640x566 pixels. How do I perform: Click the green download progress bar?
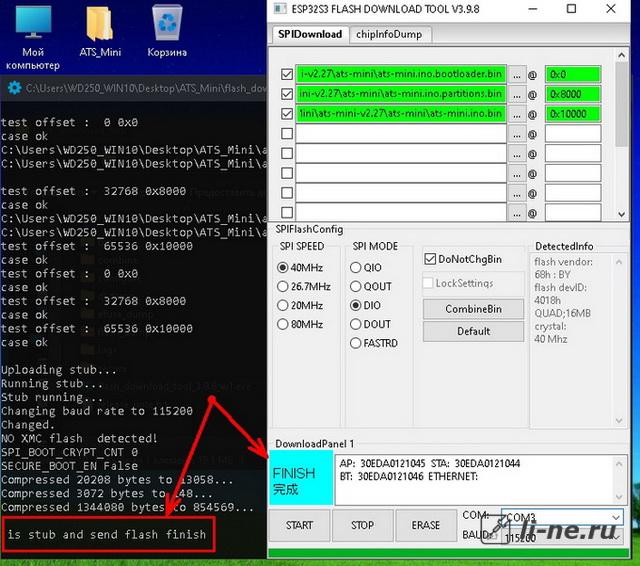coord(448,554)
